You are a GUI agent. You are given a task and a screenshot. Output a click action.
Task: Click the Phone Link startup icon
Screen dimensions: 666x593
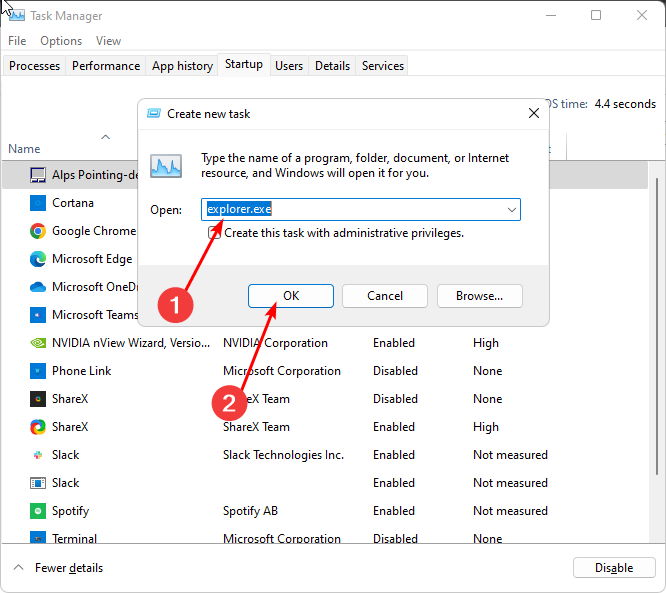(x=38, y=371)
